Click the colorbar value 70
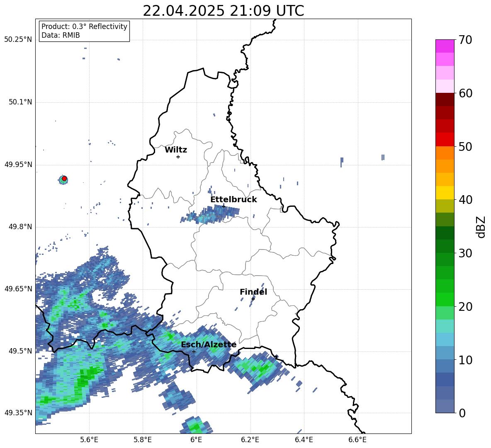This screenshot has width=491, height=448. pyautogui.click(x=465, y=40)
